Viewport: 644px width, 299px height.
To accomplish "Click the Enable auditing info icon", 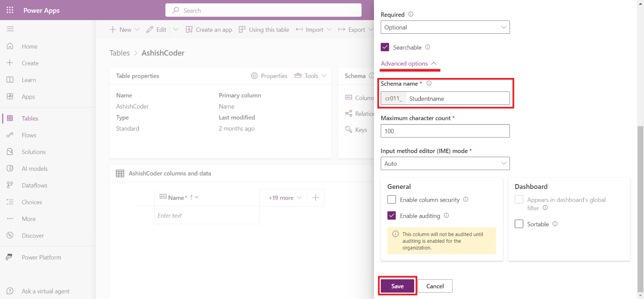I will click(446, 216).
